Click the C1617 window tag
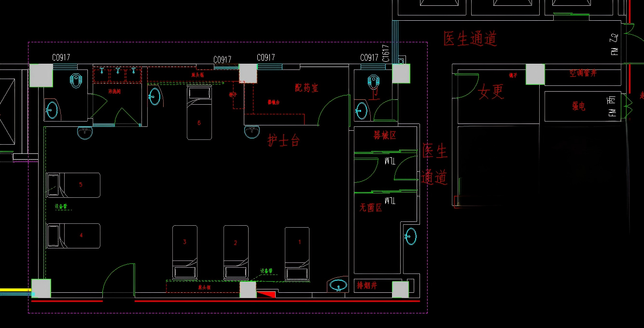644x328 pixels. coord(386,53)
